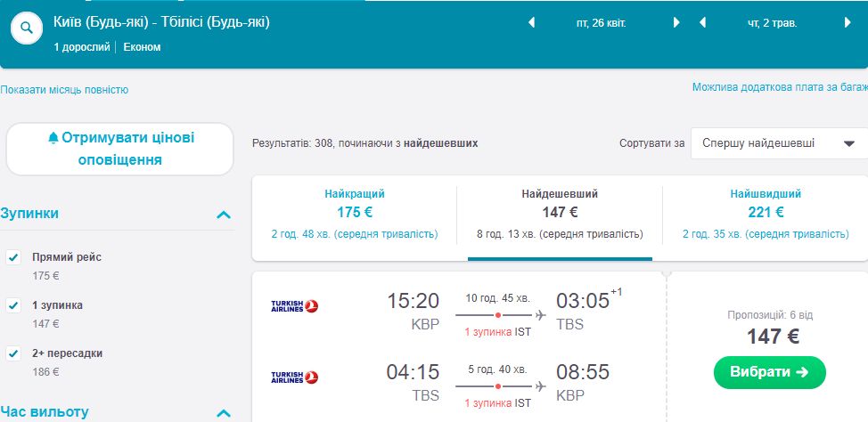Switch to the Найшвидший 221 € tab

coord(766,214)
